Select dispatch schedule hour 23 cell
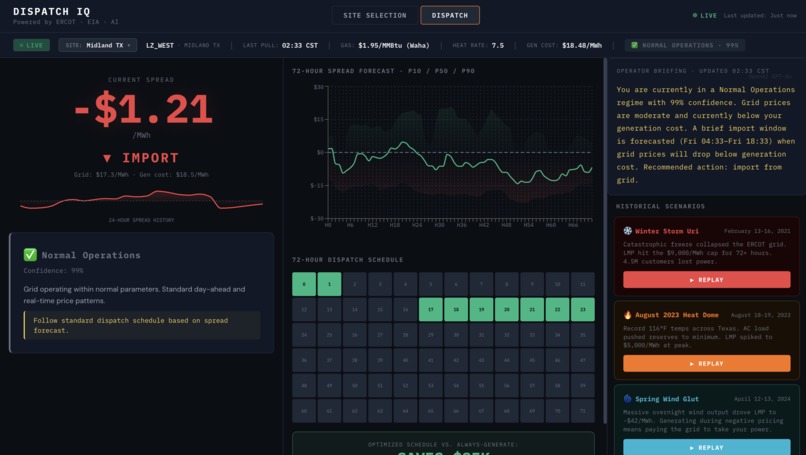This screenshot has height=455, width=806. (x=583, y=310)
